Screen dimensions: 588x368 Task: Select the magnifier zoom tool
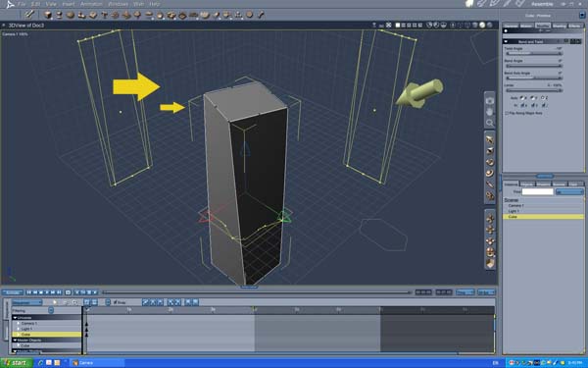[489, 123]
